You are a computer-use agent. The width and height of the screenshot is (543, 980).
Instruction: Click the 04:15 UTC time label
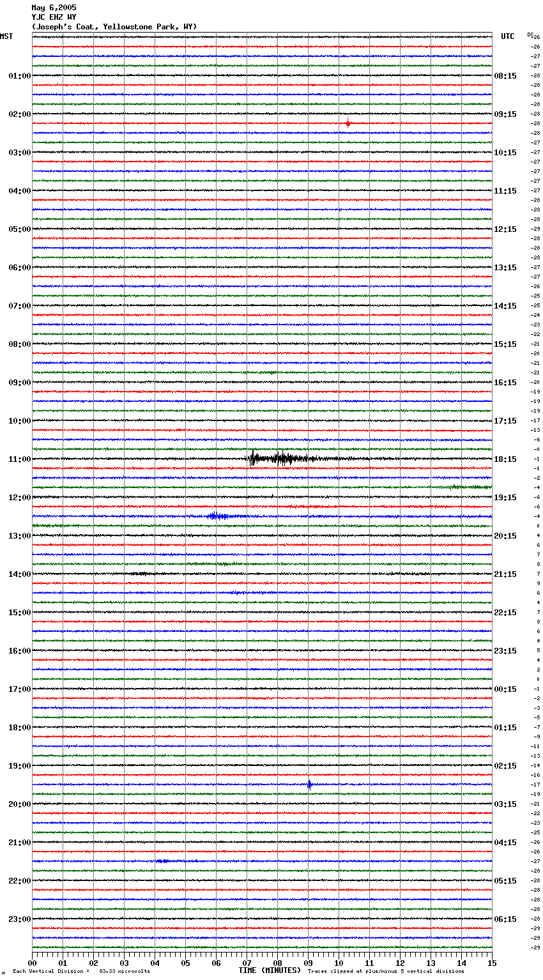[505, 843]
